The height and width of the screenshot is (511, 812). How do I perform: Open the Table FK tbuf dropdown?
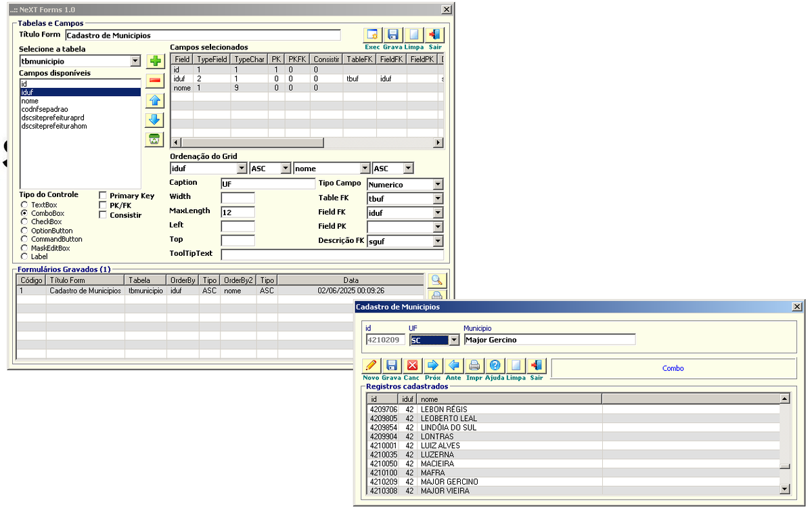click(438, 198)
